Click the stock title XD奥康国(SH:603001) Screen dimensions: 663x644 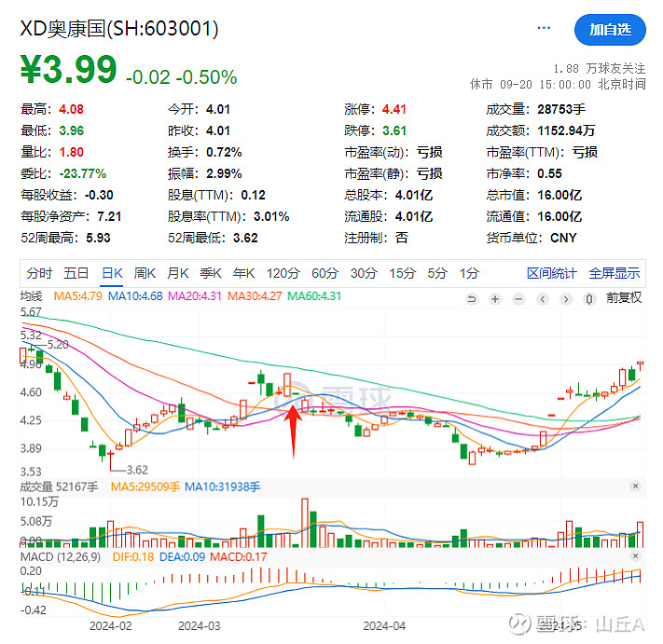(119, 29)
